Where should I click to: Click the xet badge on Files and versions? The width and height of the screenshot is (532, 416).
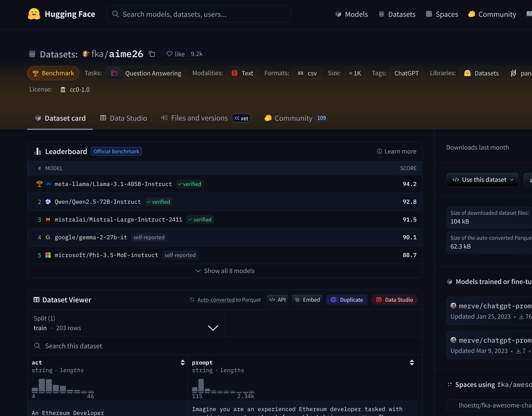pyautogui.click(x=241, y=118)
